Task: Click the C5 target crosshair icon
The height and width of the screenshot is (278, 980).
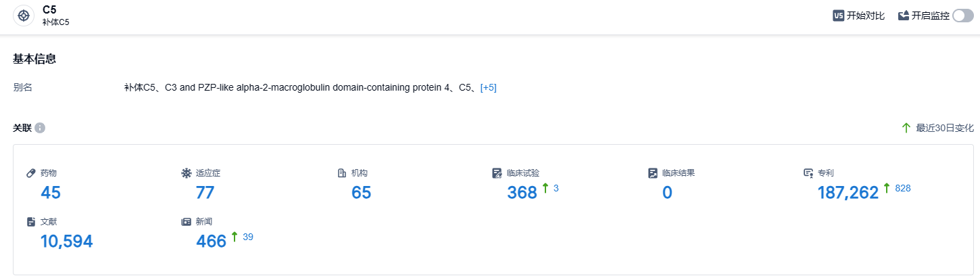Action: pos(24,16)
